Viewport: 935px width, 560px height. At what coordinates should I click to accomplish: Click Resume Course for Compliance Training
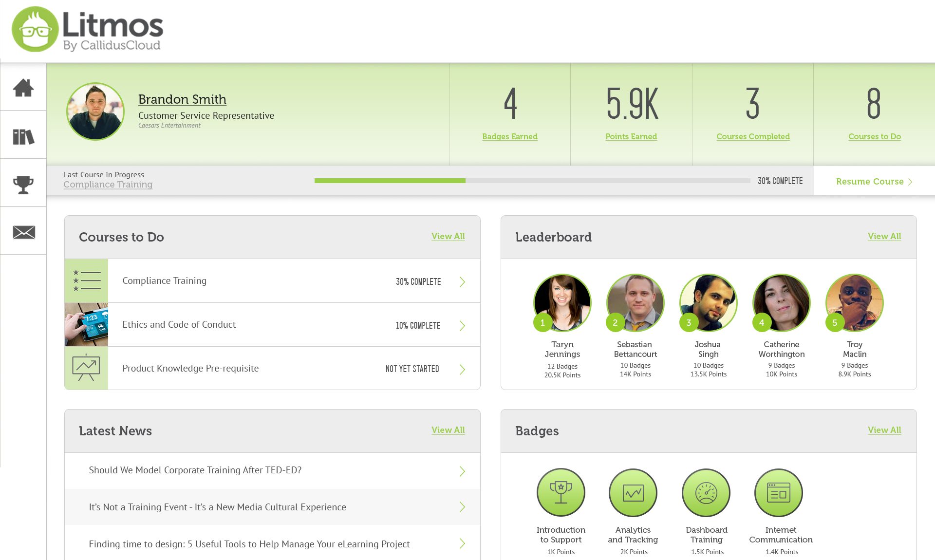(870, 181)
